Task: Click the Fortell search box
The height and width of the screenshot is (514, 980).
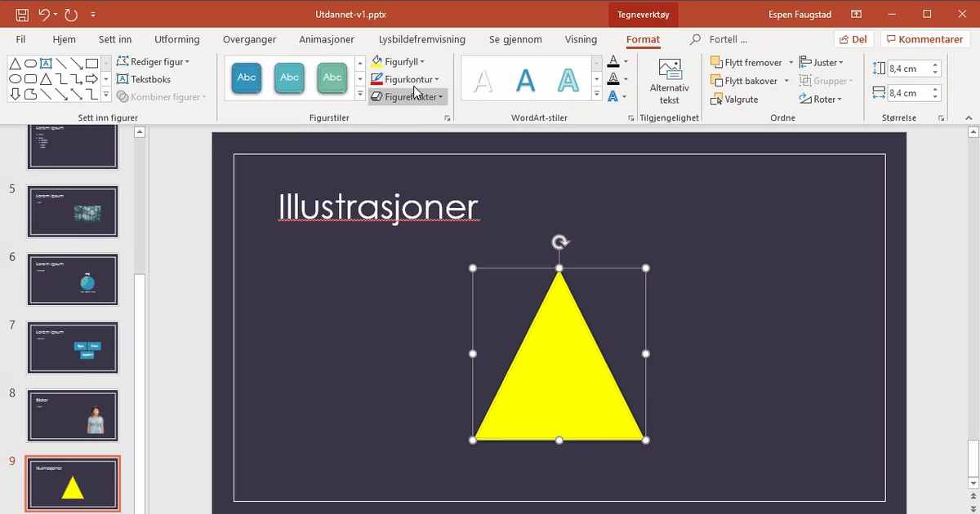Action: (719, 39)
